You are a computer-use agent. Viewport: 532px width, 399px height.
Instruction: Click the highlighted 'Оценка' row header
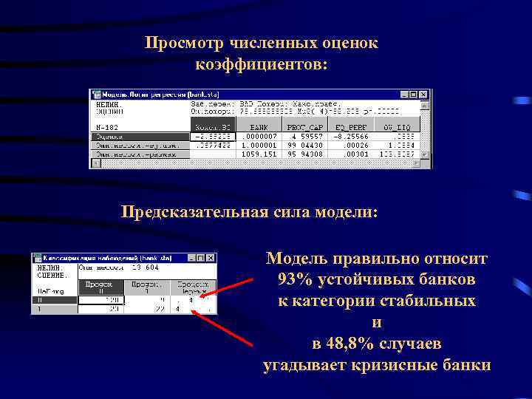(140, 137)
